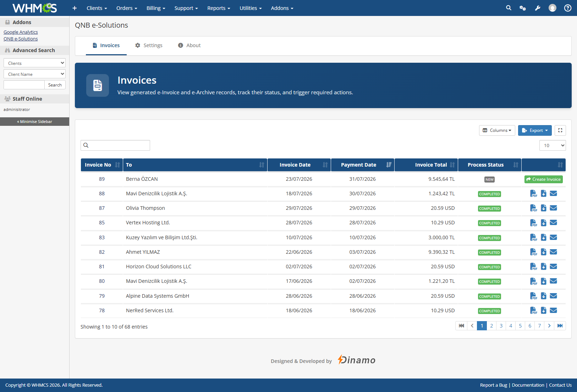Open the search magnifier in top navigation
The image size is (577, 392).
point(509,8)
